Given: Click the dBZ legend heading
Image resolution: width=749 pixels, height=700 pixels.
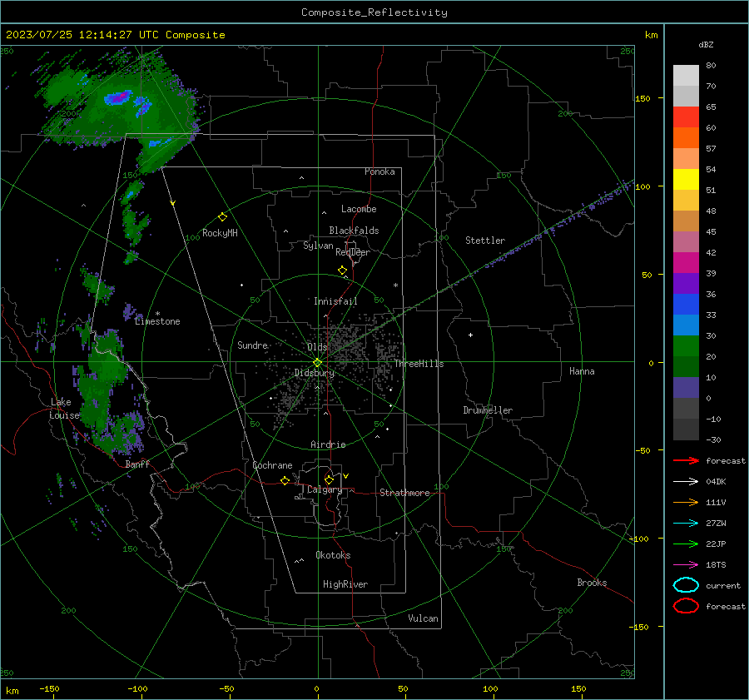Looking at the screenshot, I should pyautogui.click(x=706, y=44).
